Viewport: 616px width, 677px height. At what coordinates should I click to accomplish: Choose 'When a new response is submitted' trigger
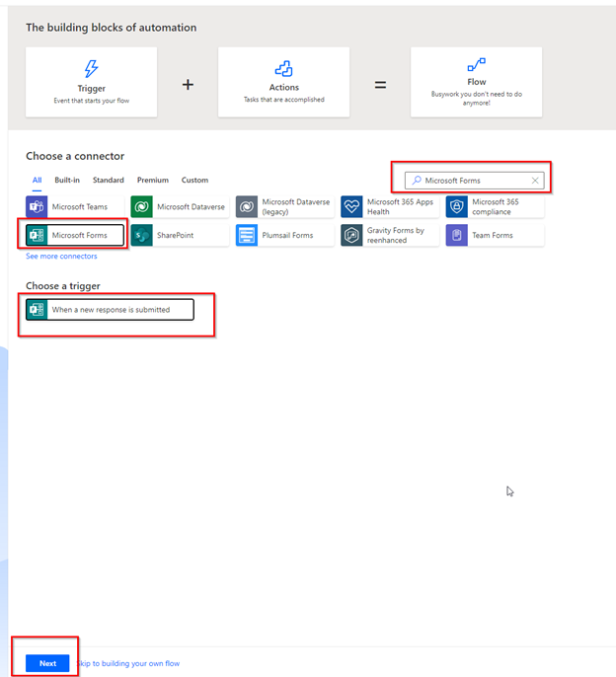110,310
